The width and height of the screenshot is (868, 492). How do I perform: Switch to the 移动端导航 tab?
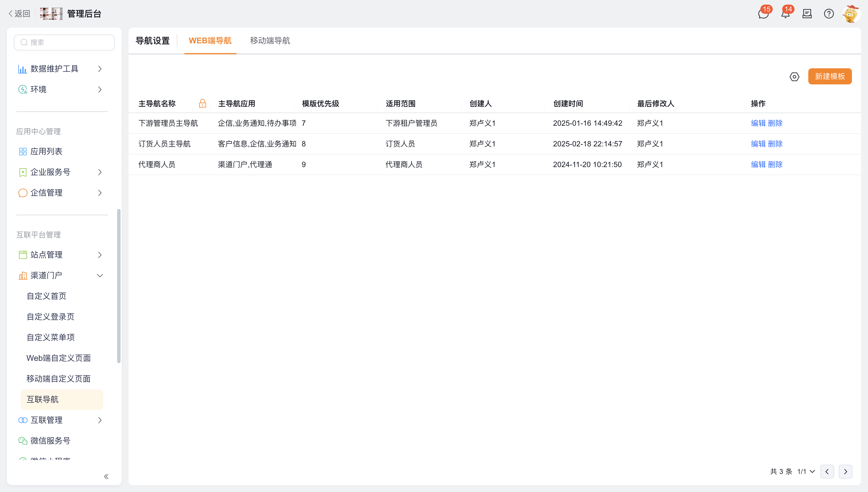pyautogui.click(x=270, y=40)
